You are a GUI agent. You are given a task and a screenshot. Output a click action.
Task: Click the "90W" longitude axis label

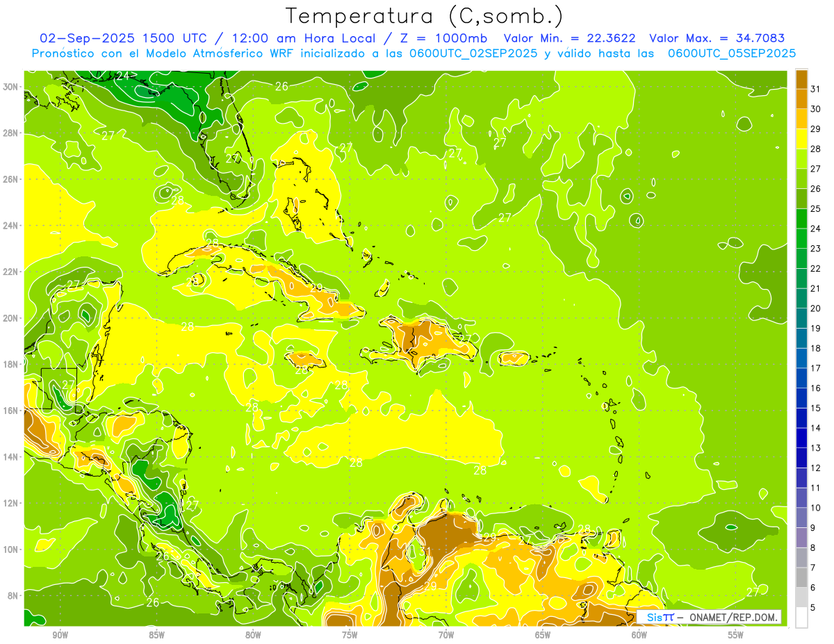tap(60, 634)
